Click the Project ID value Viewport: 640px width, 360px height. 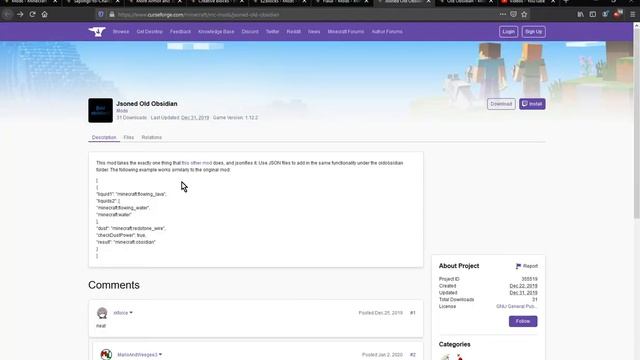[529, 279]
